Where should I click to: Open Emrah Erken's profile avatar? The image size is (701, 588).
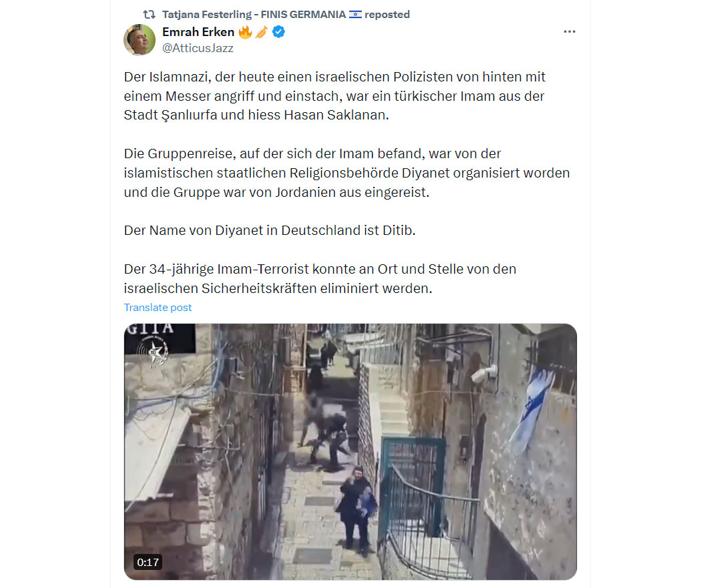[x=140, y=40]
